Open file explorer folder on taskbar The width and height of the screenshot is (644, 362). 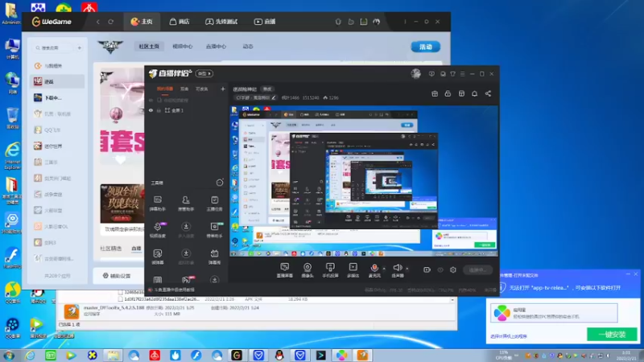point(113,355)
